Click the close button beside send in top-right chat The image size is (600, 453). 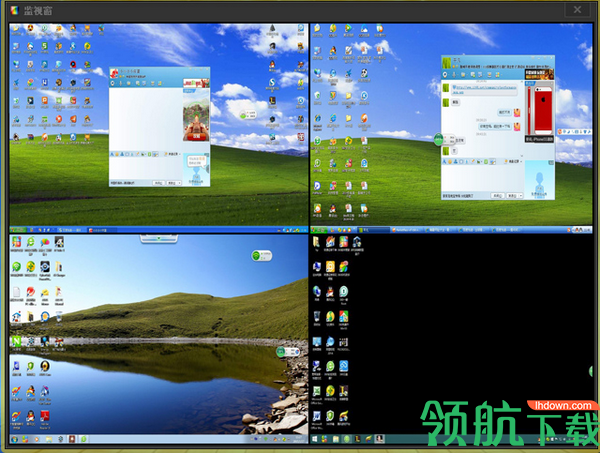tap(497, 196)
